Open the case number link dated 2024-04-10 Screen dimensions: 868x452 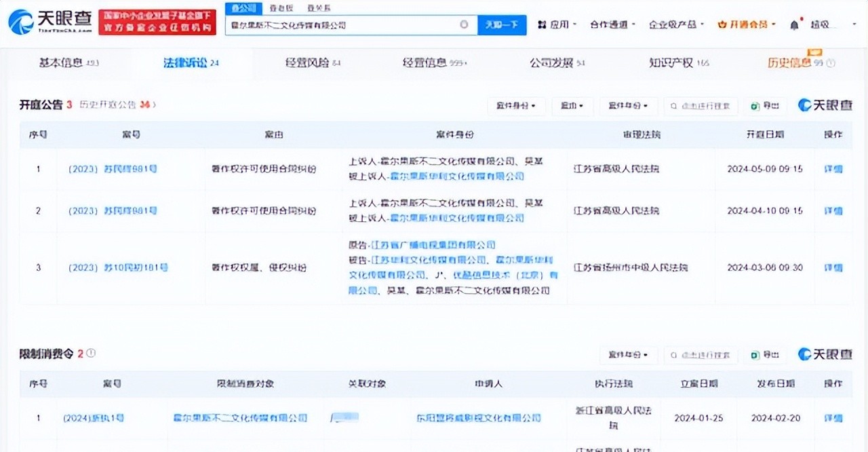click(113, 211)
